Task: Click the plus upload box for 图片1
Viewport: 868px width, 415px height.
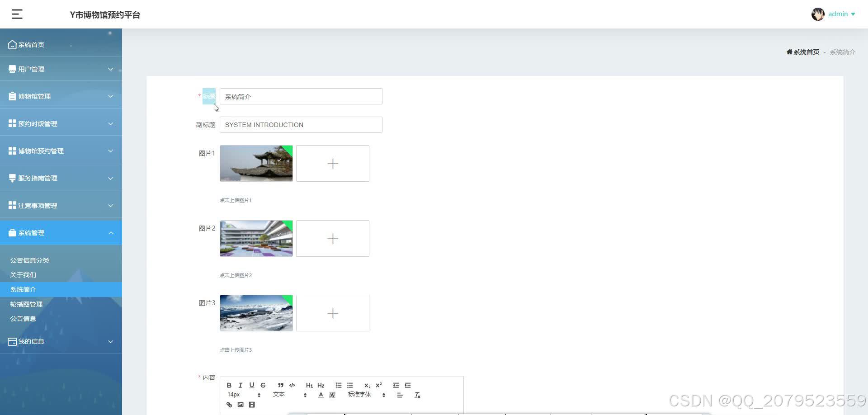Action: (333, 163)
